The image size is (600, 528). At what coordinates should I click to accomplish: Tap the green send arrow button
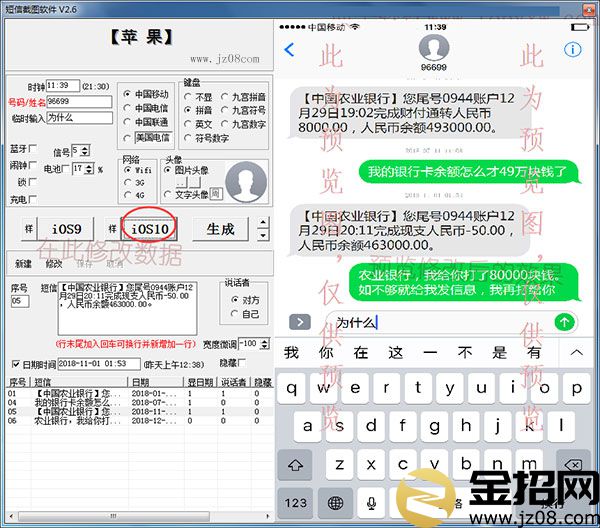point(564,322)
